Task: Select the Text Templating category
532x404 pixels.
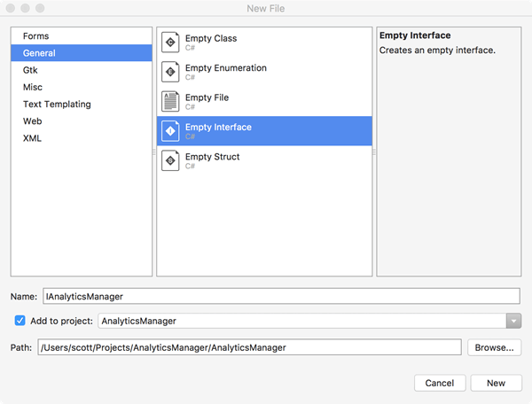Action: click(x=57, y=104)
